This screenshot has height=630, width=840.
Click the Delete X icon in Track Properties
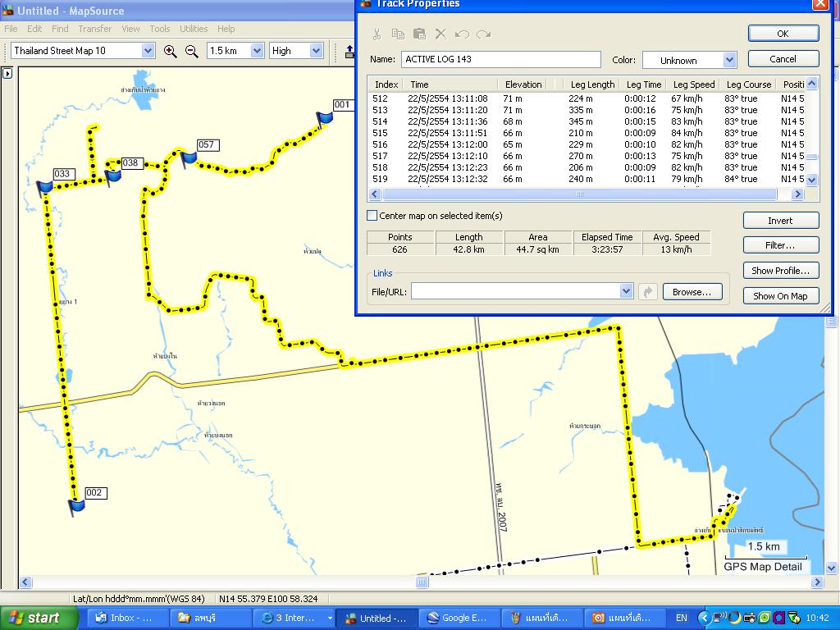pos(441,34)
